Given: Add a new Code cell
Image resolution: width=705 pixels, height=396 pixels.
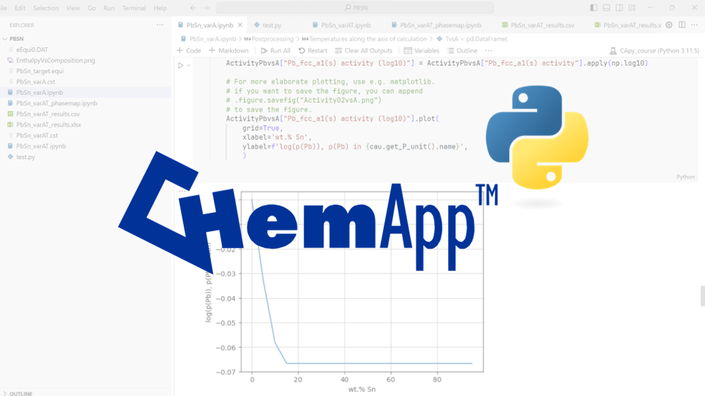Looking at the screenshot, I should pos(189,51).
